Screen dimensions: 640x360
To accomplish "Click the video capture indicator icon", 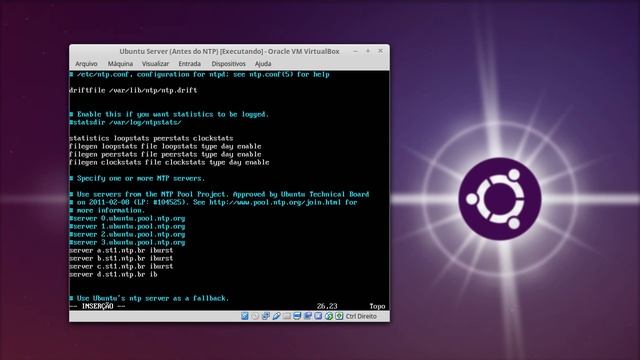I will click(x=308, y=316).
